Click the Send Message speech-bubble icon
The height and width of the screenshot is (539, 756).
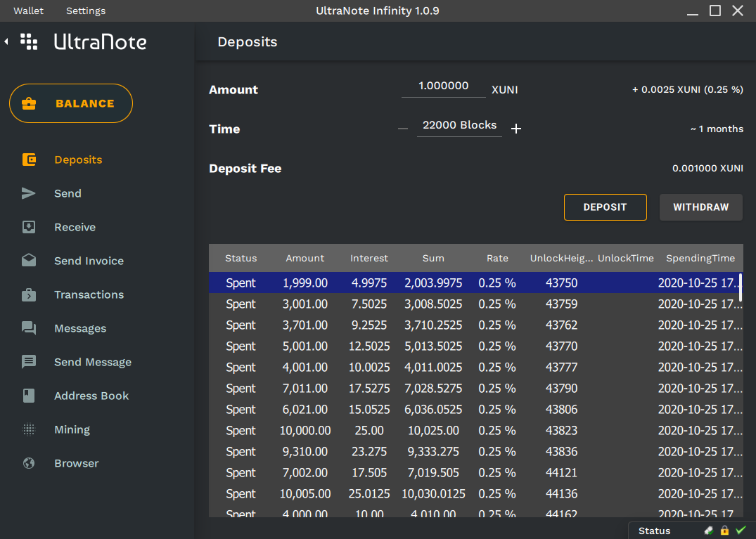pyautogui.click(x=29, y=362)
